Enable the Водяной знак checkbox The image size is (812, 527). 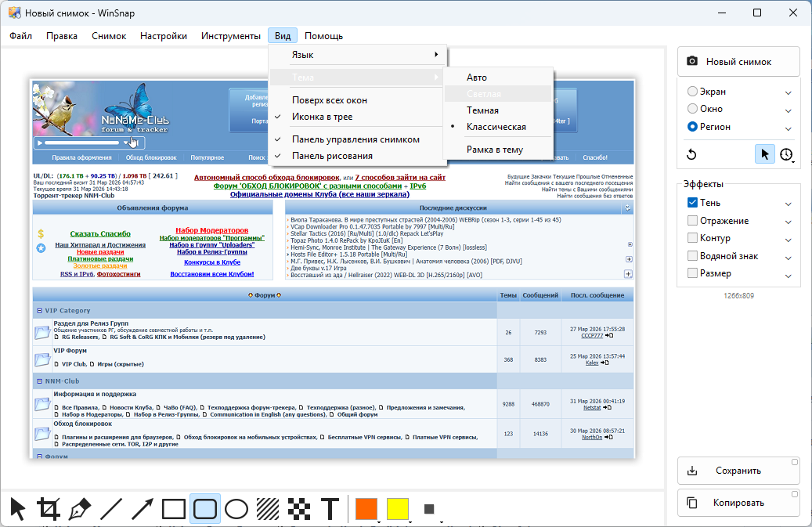(x=692, y=256)
